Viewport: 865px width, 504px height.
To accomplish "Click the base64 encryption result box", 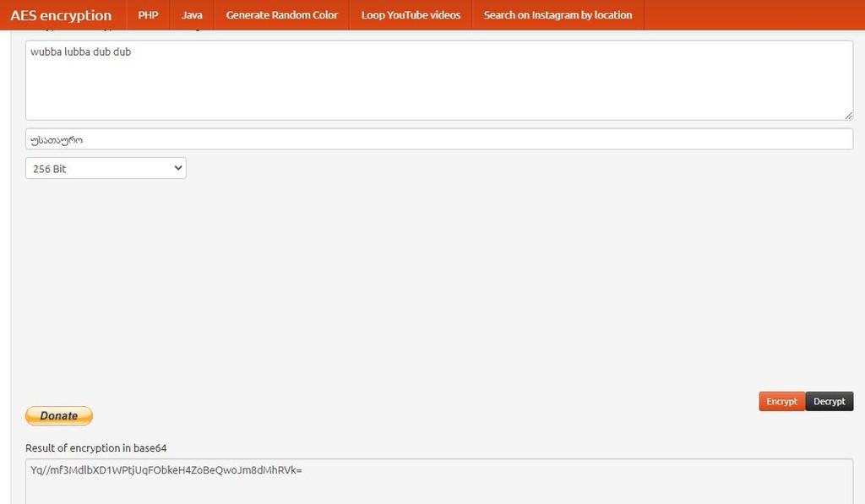I will 439,481.
